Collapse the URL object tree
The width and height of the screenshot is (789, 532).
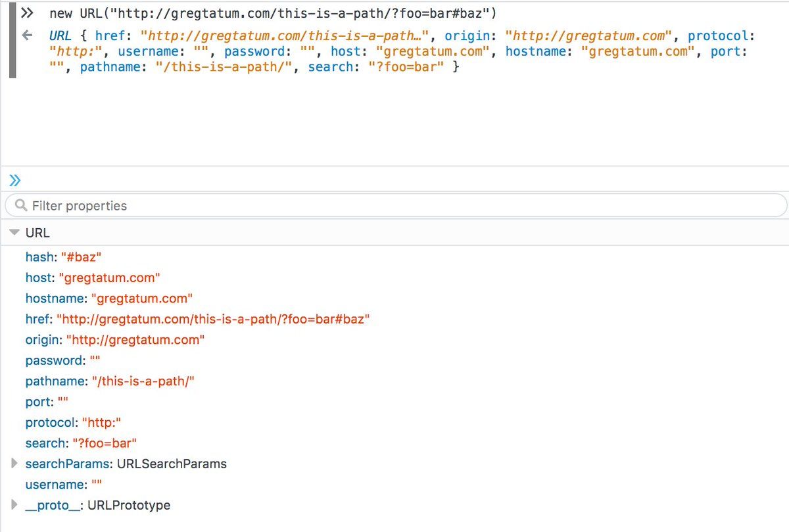pyautogui.click(x=14, y=233)
